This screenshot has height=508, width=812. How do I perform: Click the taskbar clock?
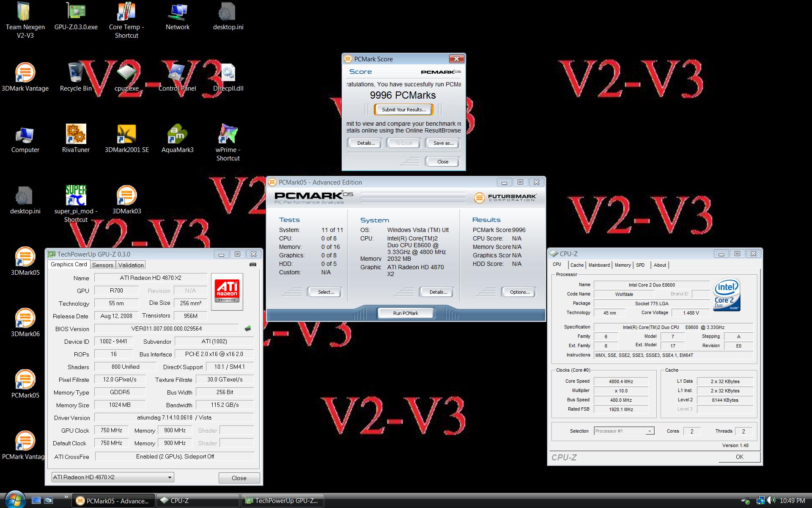click(x=792, y=500)
